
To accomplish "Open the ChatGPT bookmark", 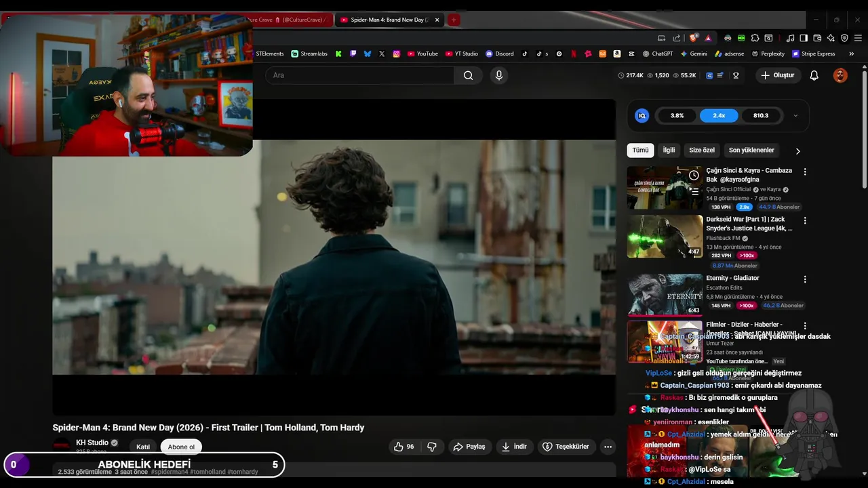I will pos(658,54).
